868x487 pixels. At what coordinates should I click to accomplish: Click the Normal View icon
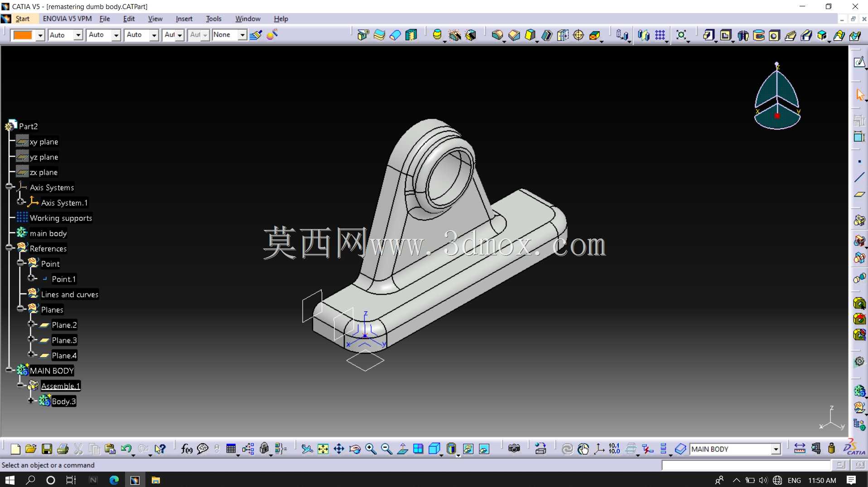[402, 449]
